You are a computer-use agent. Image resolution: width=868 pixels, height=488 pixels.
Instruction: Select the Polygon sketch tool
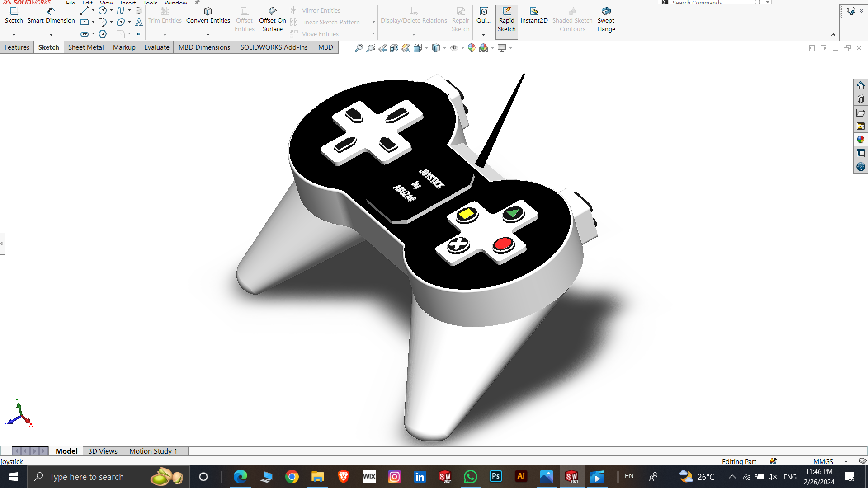coord(103,34)
